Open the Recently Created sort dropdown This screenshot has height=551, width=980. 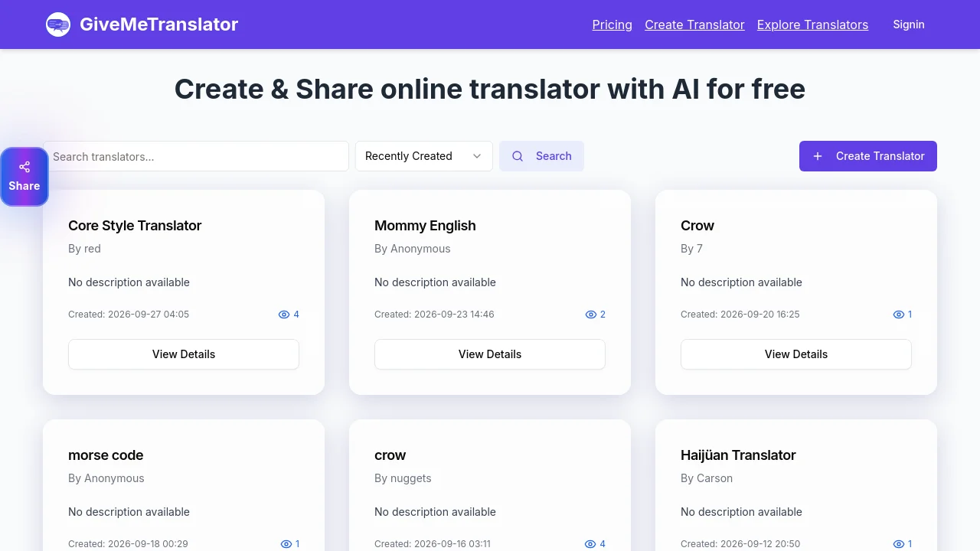(424, 156)
